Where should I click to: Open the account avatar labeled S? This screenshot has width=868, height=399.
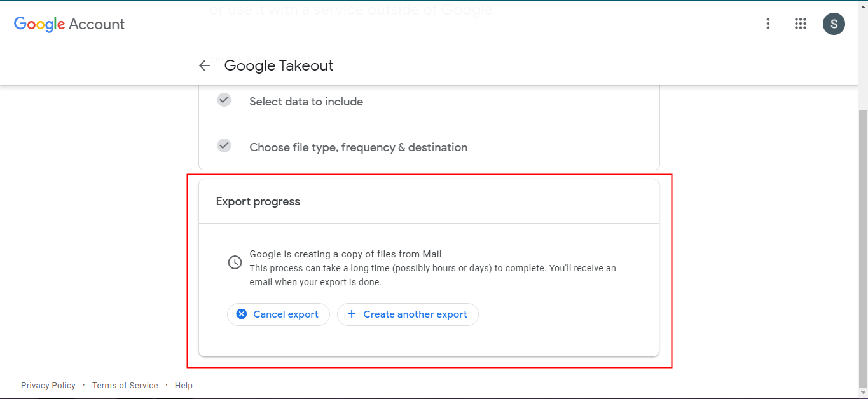(834, 24)
